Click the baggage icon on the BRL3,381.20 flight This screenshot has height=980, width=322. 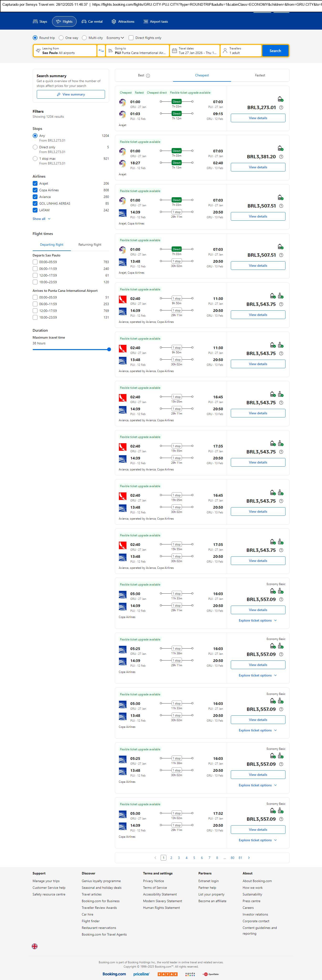tap(280, 148)
